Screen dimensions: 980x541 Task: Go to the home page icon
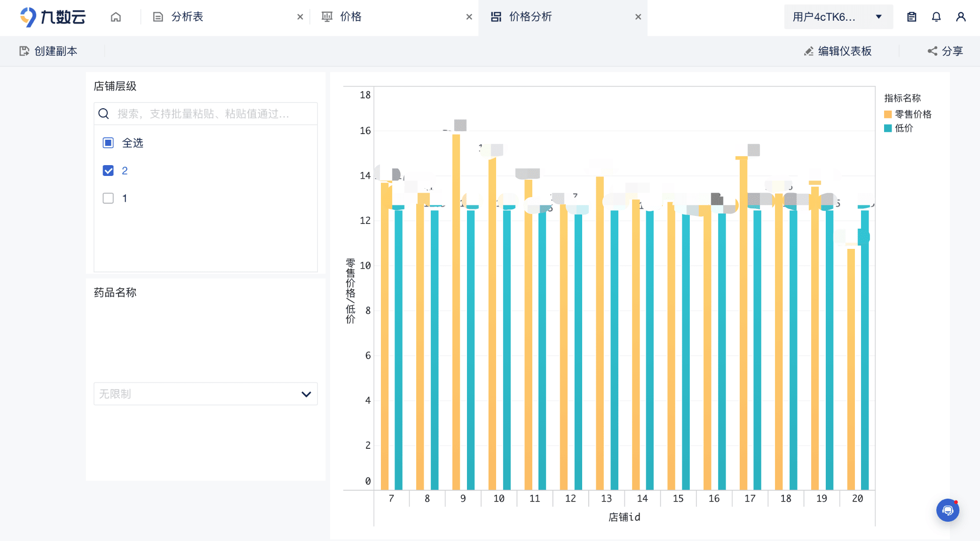116,17
